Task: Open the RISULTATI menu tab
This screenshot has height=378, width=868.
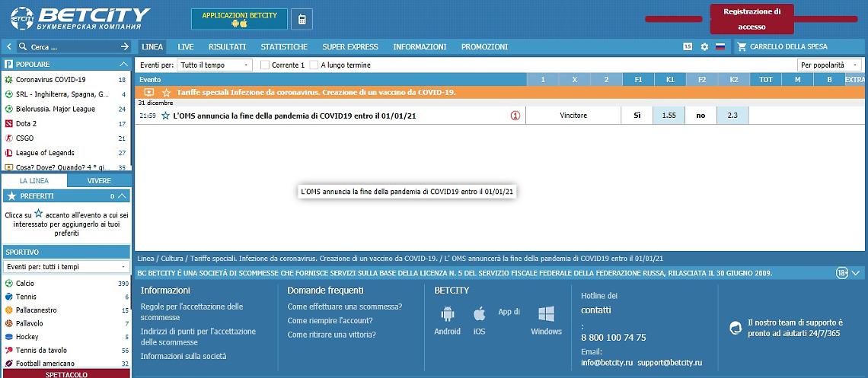Action: click(x=227, y=47)
